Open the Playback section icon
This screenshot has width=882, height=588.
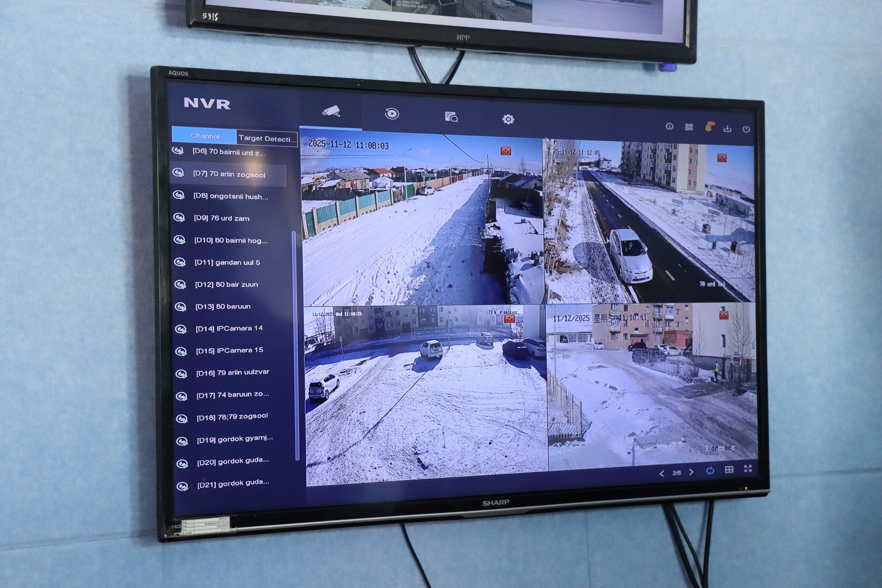click(391, 114)
